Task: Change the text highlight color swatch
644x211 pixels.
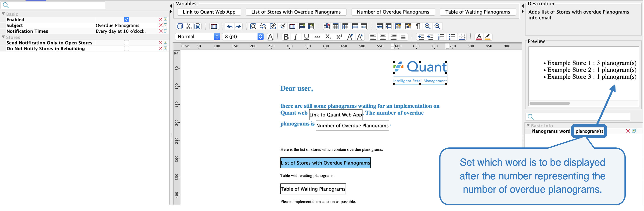Action: click(487, 37)
